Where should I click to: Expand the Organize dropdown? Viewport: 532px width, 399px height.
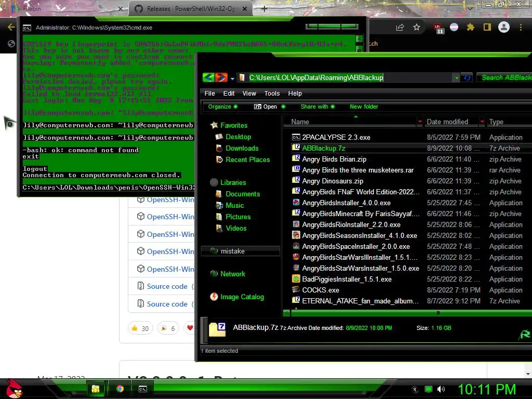click(222, 107)
